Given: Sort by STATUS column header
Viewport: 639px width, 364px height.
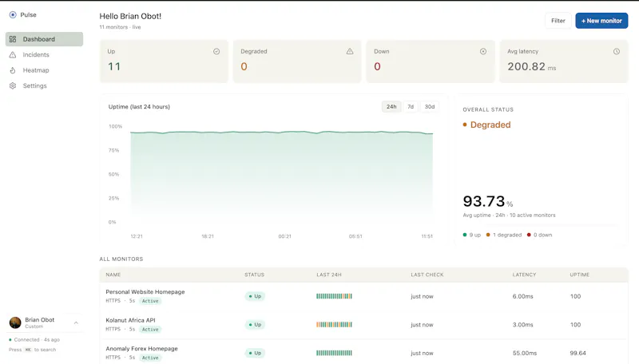Looking at the screenshot, I should [x=254, y=275].
